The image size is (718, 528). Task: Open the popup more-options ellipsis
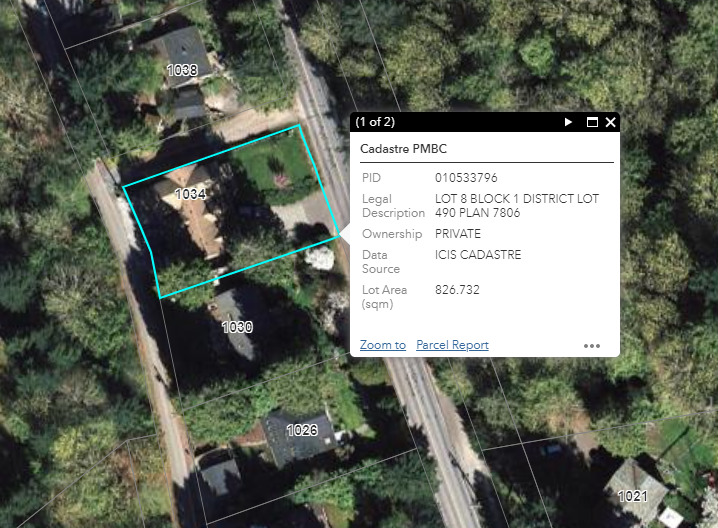click(592, 346)
